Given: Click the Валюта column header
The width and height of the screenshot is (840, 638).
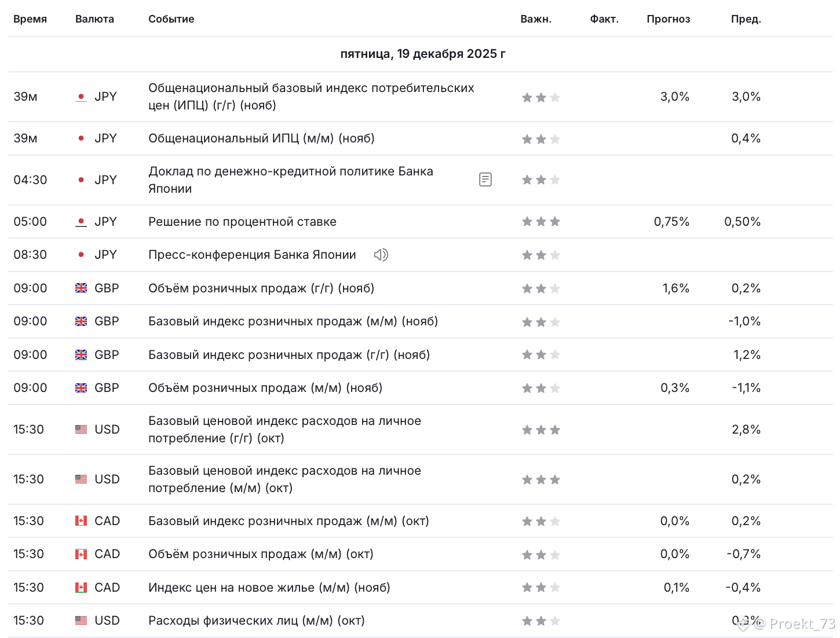Looking at the screenshot, I should point(94,19).
